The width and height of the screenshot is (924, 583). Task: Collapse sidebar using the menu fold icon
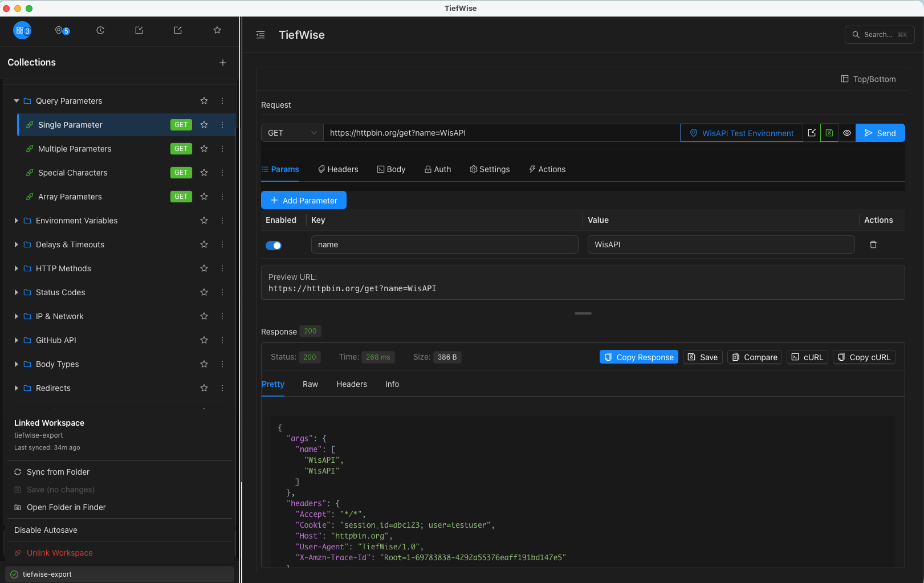[x=260, y=35]
